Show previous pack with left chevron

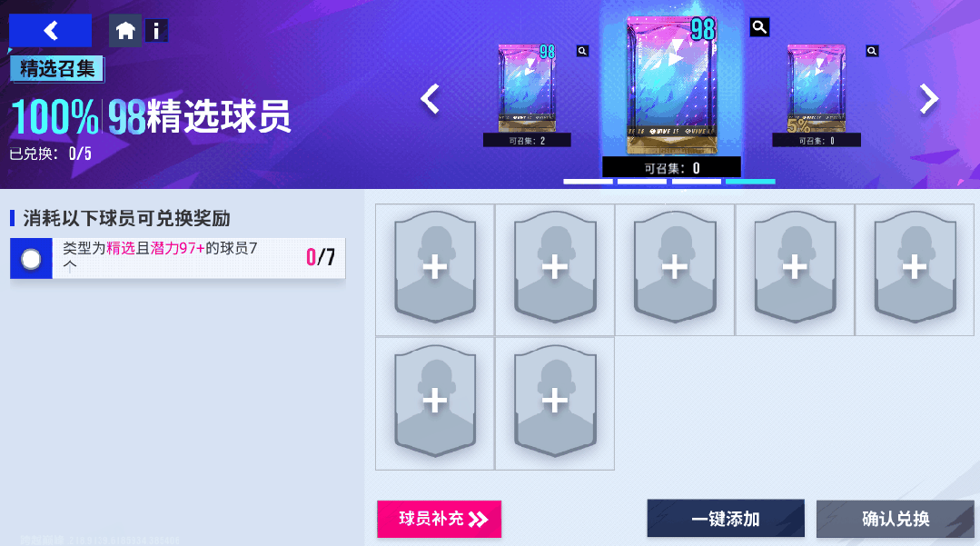coord(430,99)
